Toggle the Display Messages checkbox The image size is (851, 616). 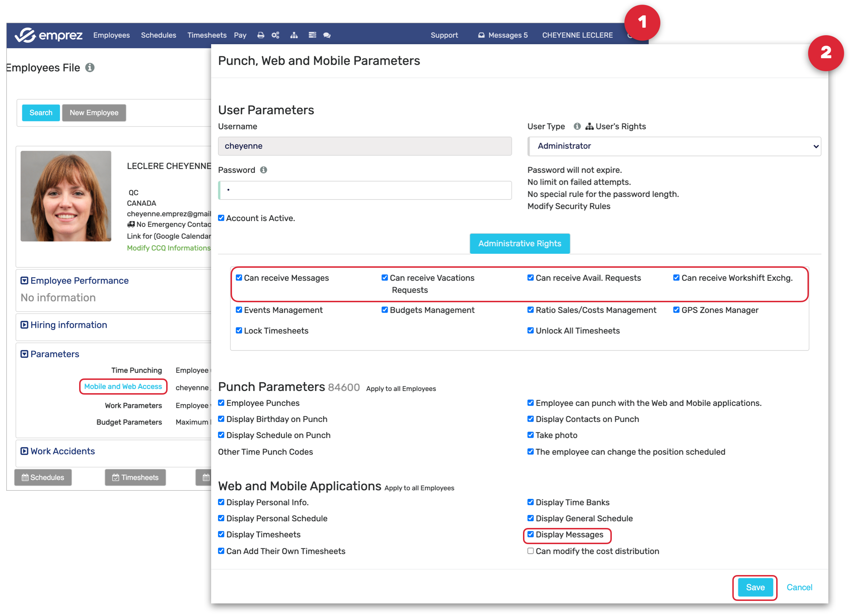coord(531,535)
